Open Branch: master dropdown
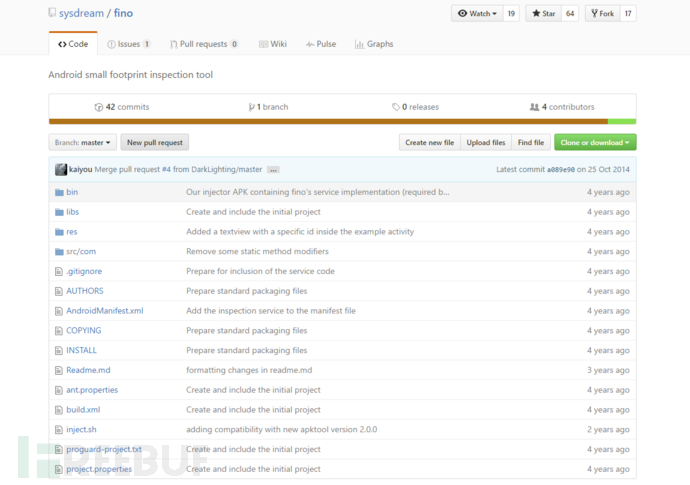The image size is (690, 485). (x=83, y=143)
